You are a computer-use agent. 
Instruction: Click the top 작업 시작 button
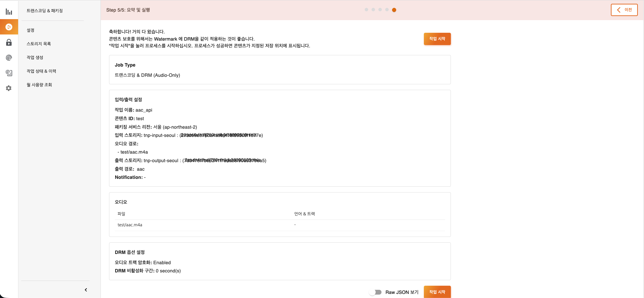[x=437, y=39]
